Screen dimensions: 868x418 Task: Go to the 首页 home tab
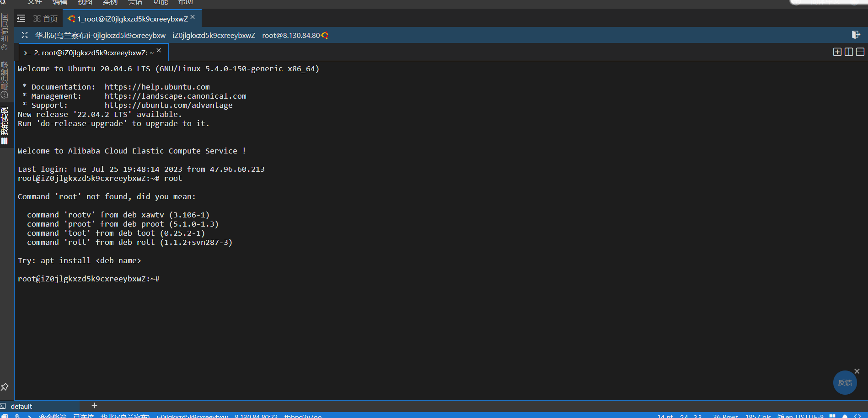coord(45,19)
